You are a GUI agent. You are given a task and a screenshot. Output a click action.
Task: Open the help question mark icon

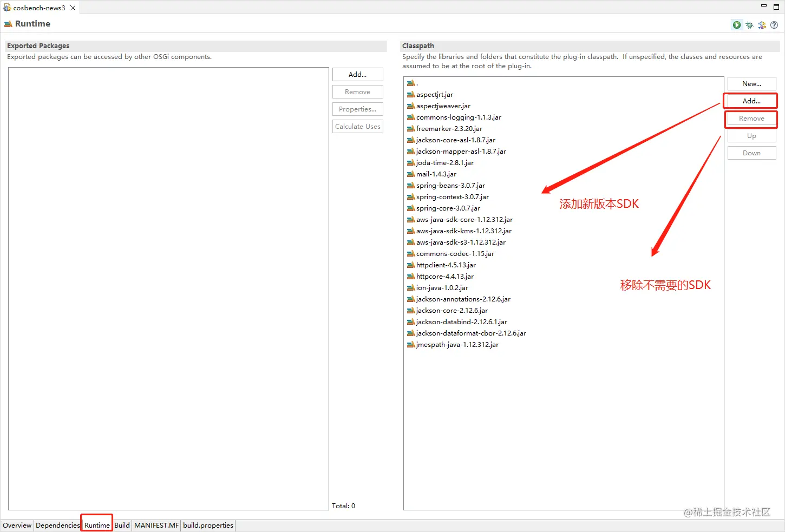tap(774, 25)
